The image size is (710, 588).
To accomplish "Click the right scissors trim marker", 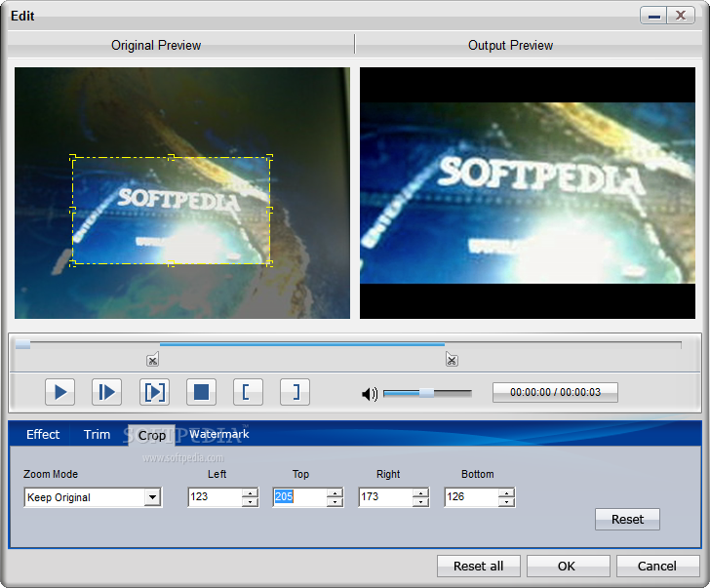I will pyautogui.click(x=452, y=360).
